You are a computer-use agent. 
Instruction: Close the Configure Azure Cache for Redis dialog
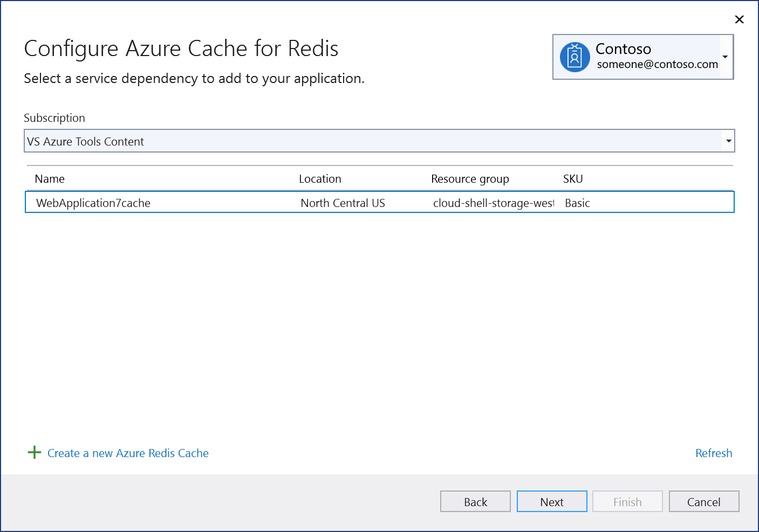(739, 19)
